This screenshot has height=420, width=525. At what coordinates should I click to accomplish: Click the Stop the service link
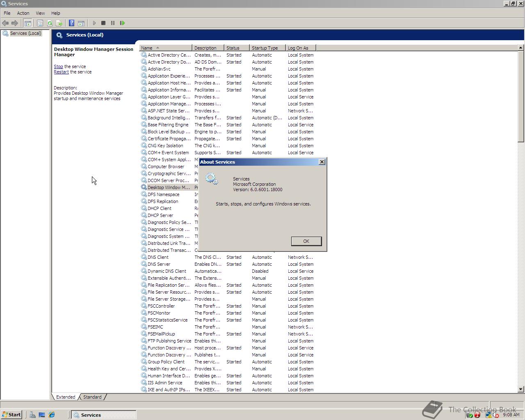[58, 66]
